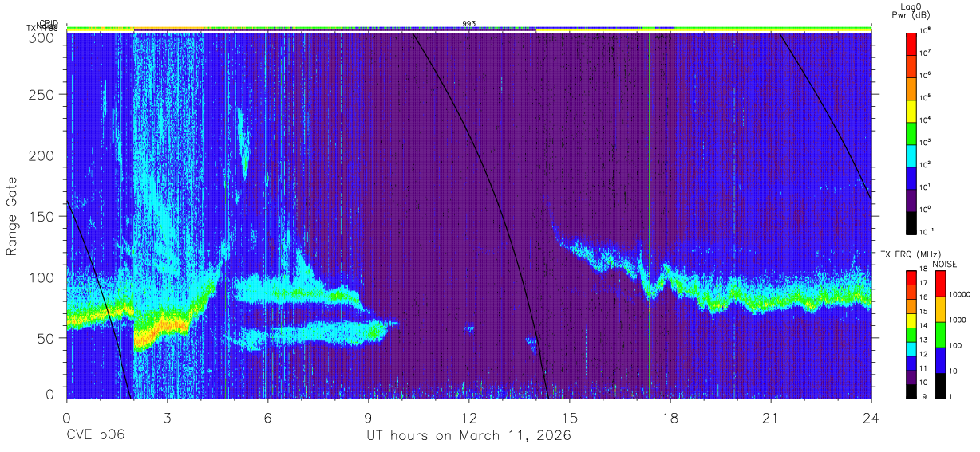Click the '9' tick label on the UT hours axis
This screenshot has width=980, height=452.
coord(368,419)
